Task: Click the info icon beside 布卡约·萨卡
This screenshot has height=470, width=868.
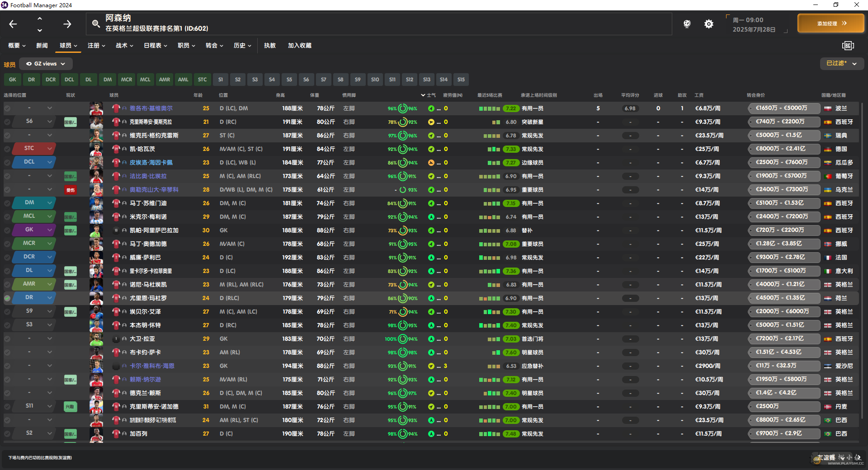Action: 124,352
